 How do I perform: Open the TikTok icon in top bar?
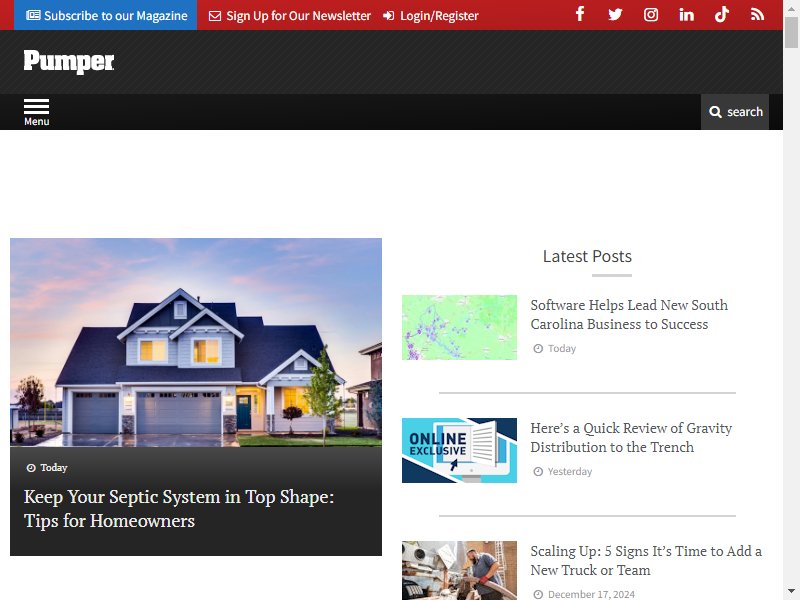click(721, 14)
